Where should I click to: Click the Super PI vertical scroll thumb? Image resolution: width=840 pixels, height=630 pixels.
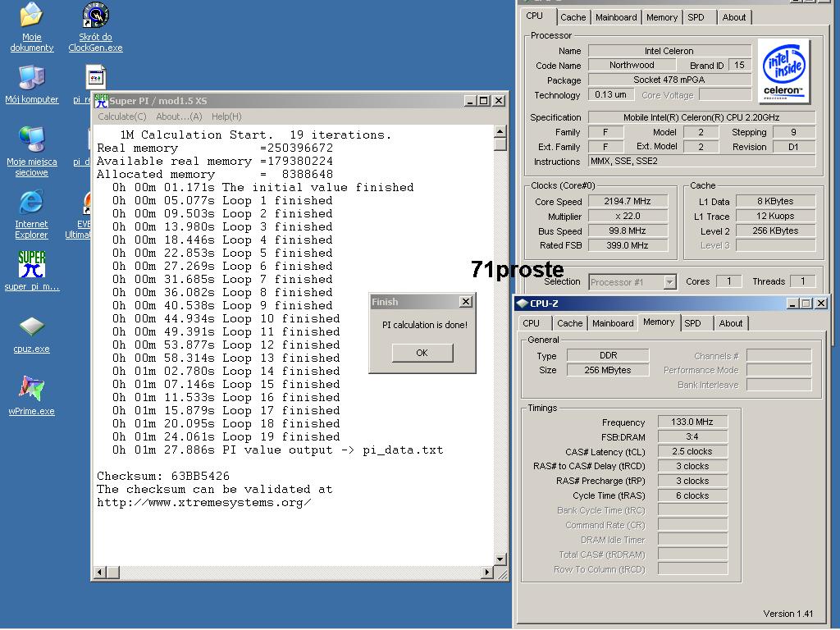click(500, 144)
